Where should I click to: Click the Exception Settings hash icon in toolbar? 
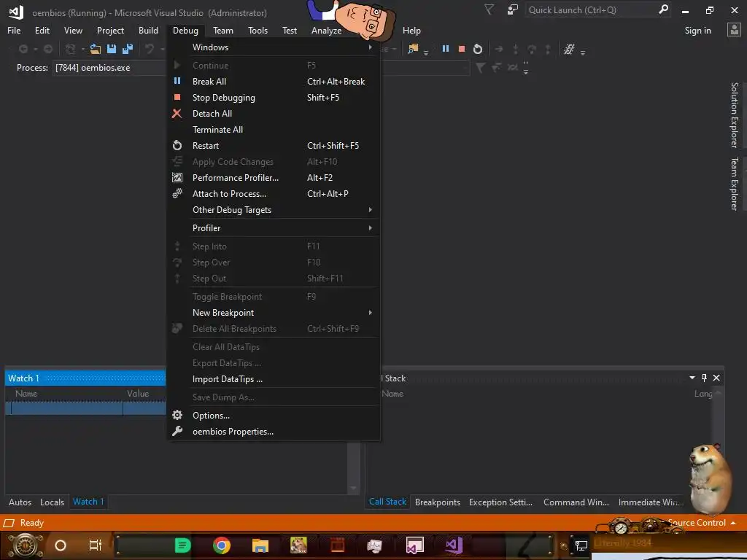(569, 49)
